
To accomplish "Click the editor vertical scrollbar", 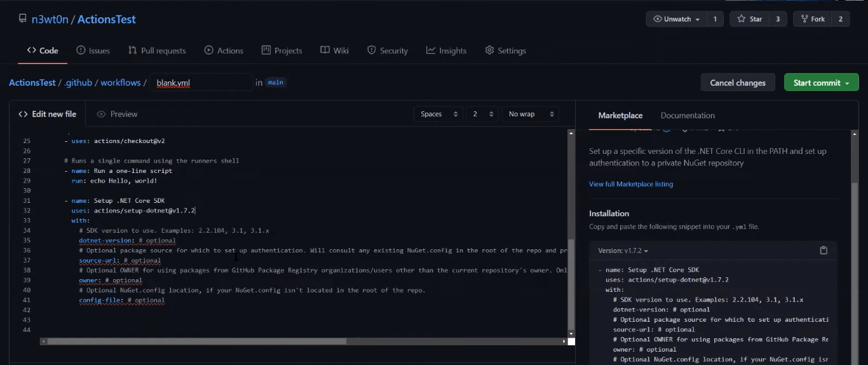I will (571, 283).
